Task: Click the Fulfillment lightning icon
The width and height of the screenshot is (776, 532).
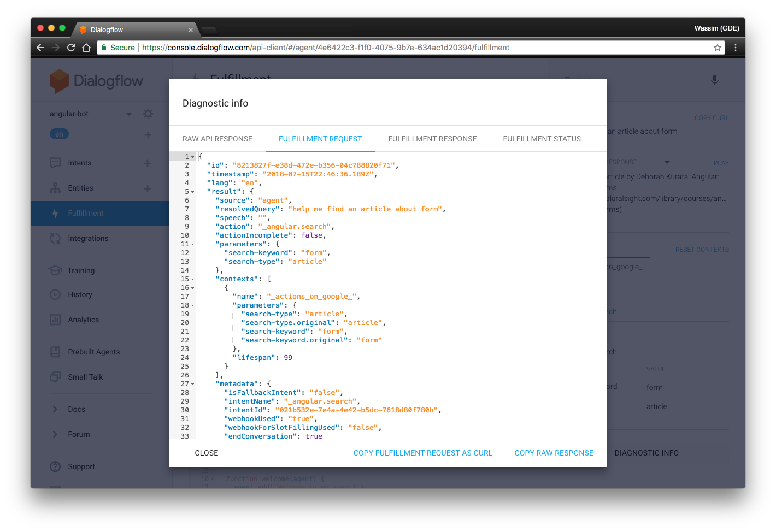Action: coord(55,213)
